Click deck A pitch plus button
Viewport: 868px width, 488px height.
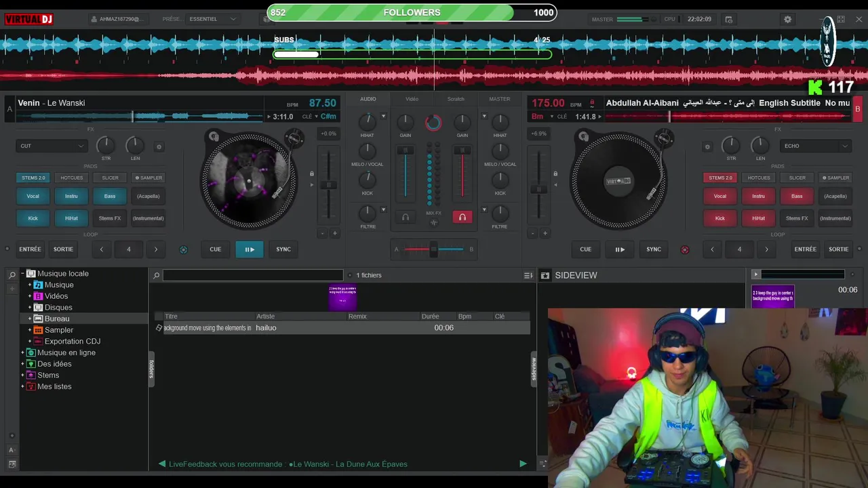coord(334,233)
